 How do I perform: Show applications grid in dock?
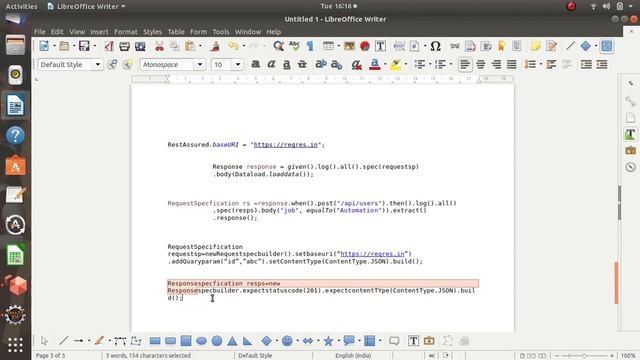(16, 345)
